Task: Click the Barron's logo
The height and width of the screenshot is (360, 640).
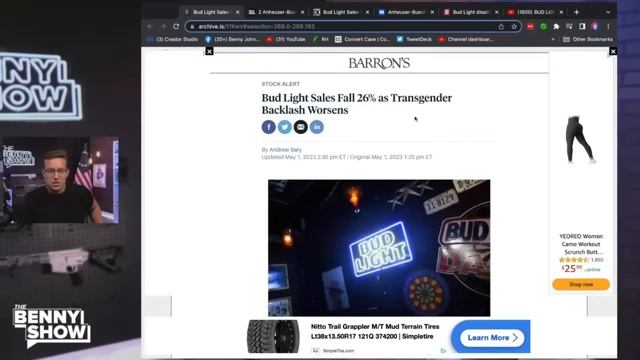Action: (x=379, y=63)
